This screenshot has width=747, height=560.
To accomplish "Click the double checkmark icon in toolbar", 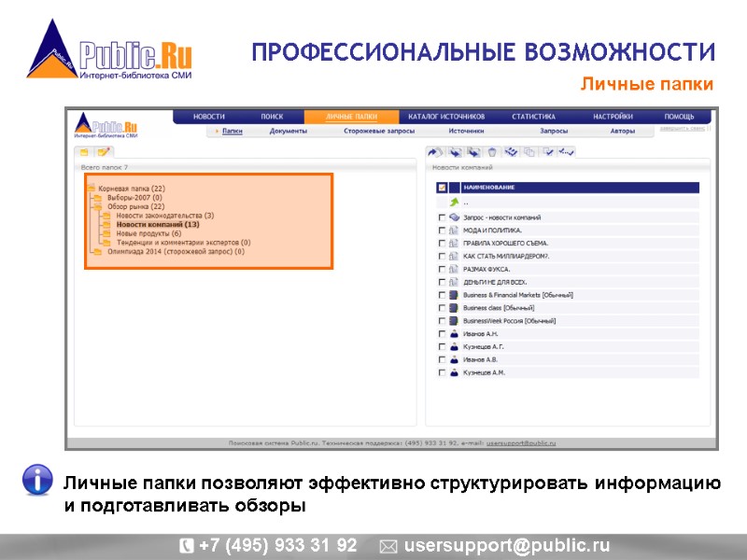I will 567,152.
